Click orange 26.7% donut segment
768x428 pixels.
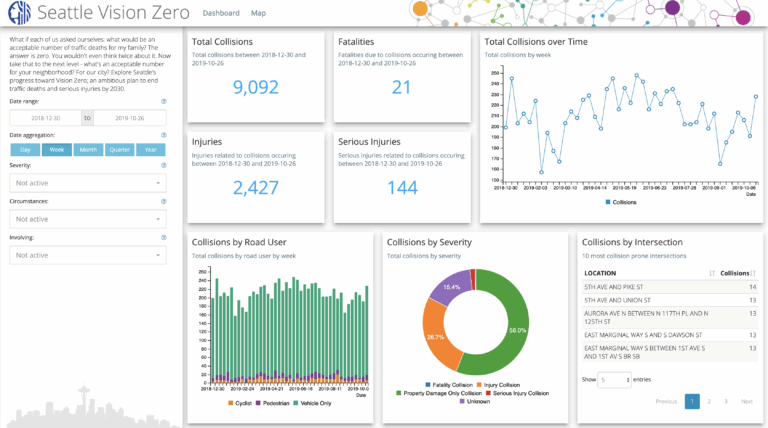[437, 338]
